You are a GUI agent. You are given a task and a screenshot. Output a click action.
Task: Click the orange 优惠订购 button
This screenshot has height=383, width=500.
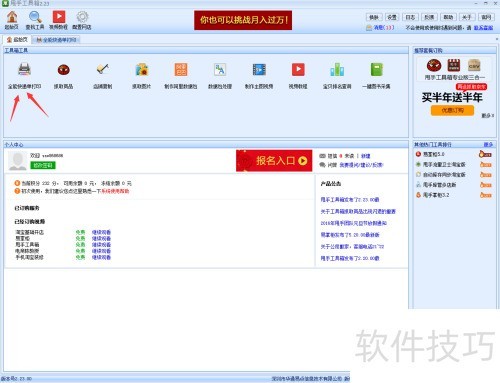452,110
